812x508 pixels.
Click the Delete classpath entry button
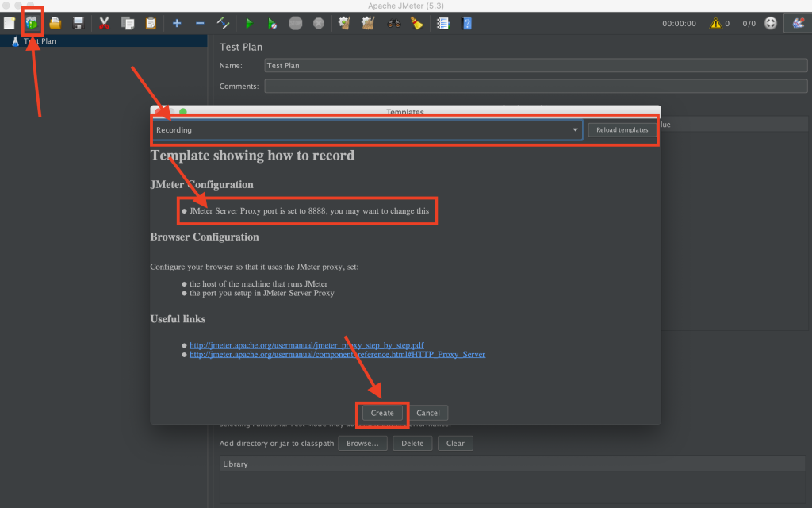pyautogui.click(x=412, y=443)
